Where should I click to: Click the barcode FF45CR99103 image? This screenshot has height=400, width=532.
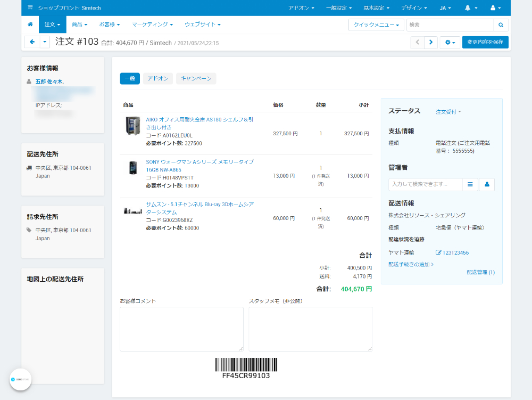[x=246, y=368]
